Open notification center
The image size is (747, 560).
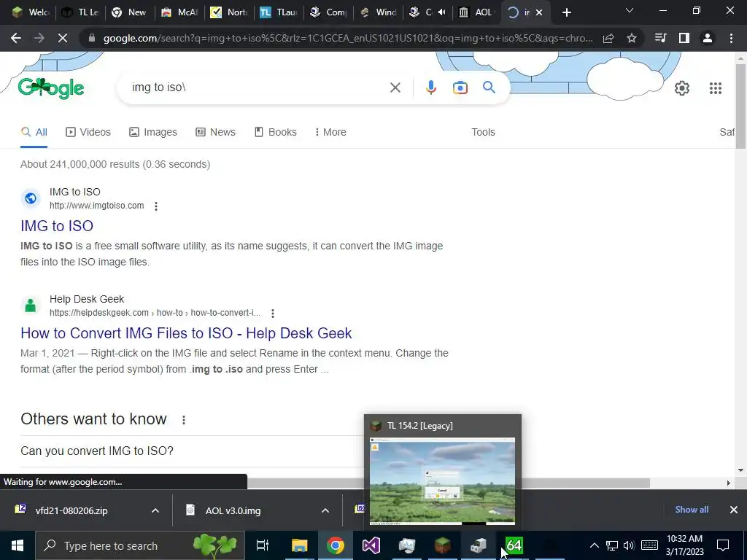[x=723, y=545]
